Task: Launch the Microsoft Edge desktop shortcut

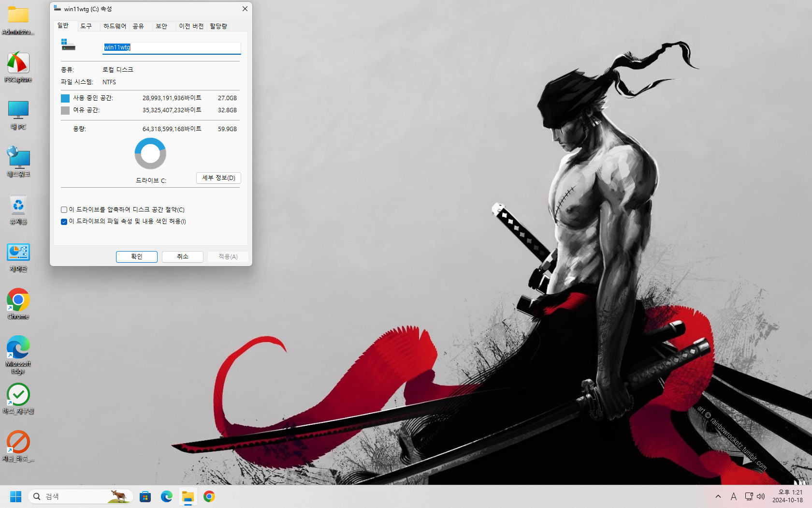Action: [x=18, y=355]
